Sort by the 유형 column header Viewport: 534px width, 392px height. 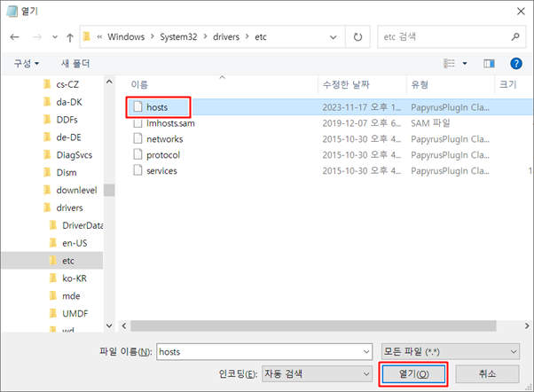point(420,84)
